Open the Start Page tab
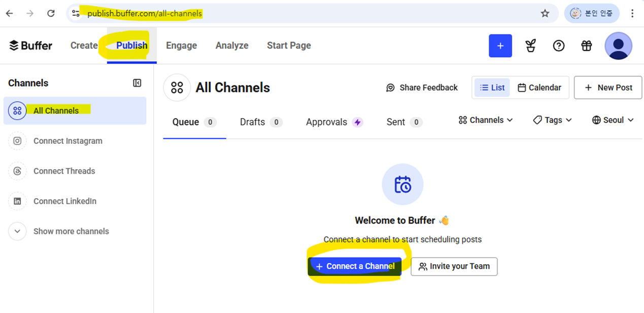644x313 pixels. pos(289,45)
